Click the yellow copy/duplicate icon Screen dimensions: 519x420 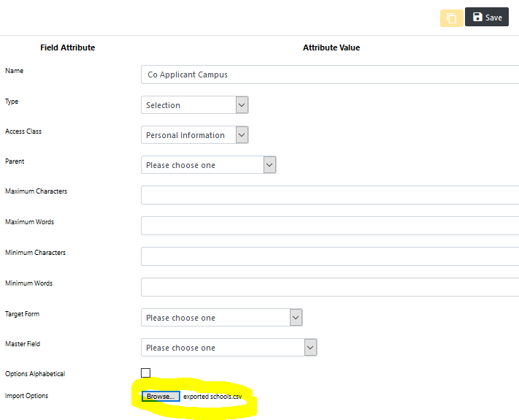(451, 18)
